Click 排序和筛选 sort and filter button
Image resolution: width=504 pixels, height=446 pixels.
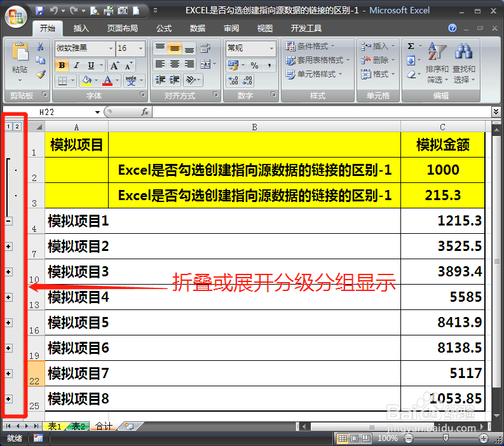(x=437, y=63)
